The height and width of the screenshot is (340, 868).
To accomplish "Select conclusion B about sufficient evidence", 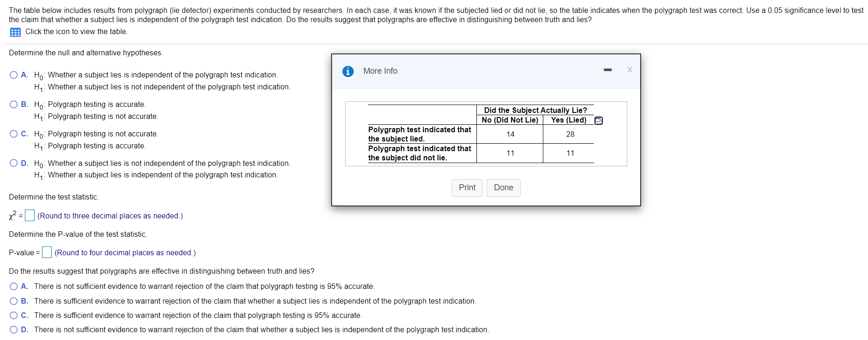I will (x=13, y=301).
